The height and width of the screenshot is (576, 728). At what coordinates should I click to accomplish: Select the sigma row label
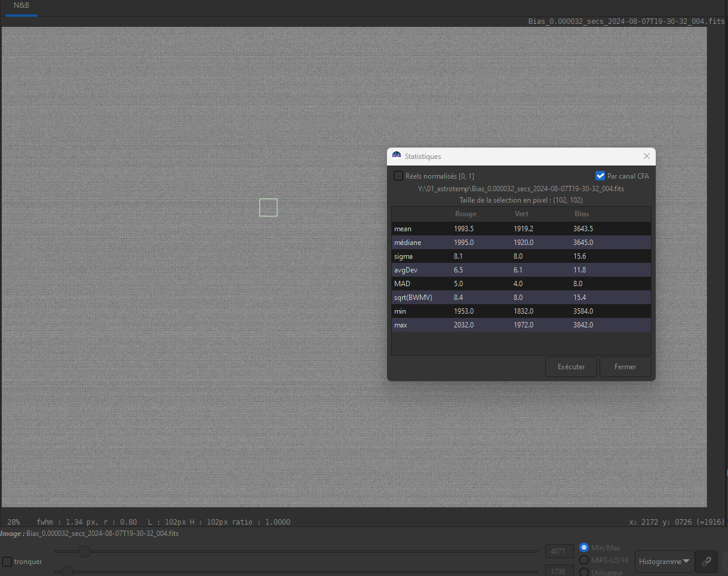pyautogui.click(x=403, y=256)
